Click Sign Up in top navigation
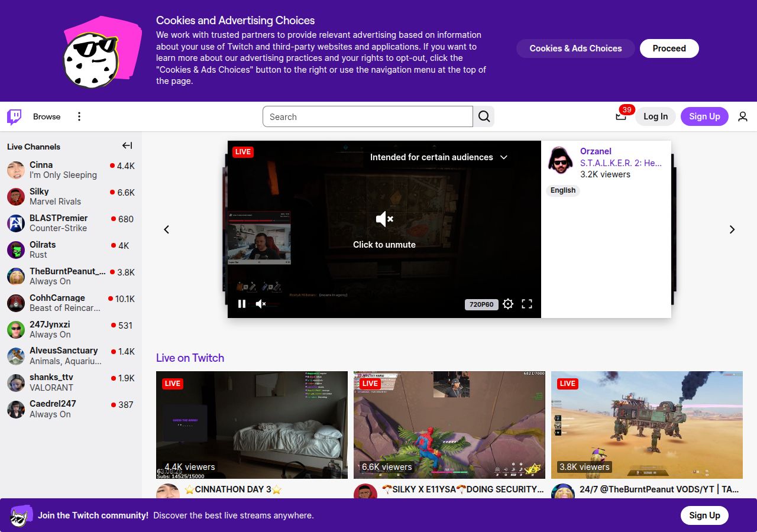 [x=704, y=116]
